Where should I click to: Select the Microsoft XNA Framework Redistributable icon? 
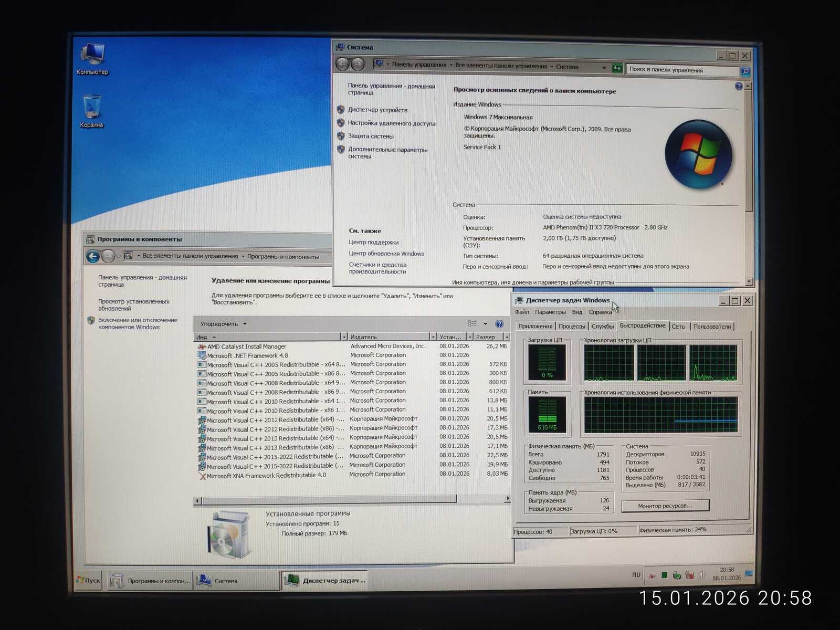tap(202, 476)
